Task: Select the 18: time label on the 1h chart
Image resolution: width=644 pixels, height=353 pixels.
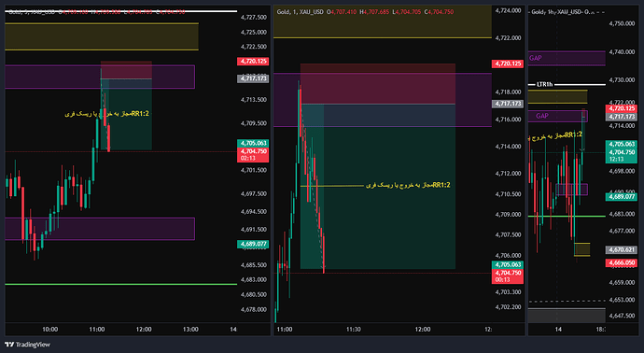Action: click(600, 329)
